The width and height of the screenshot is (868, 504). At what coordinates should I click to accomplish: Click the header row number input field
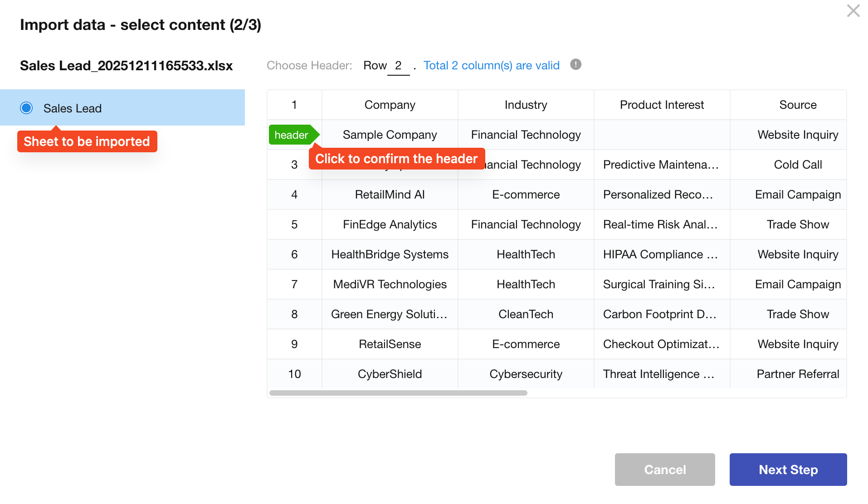(398, 66)
